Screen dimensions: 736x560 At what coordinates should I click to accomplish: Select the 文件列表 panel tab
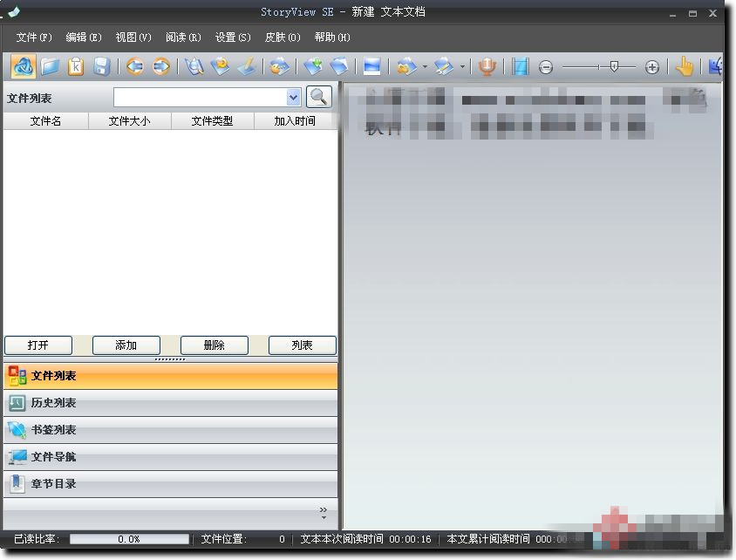pyautogui.click(x=170, y=376)
